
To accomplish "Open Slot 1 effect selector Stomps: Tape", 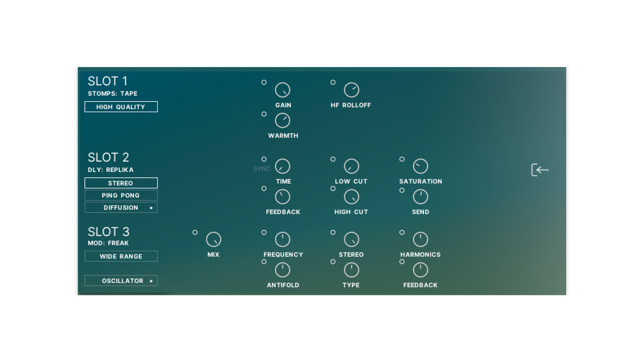I will point(112,94).
